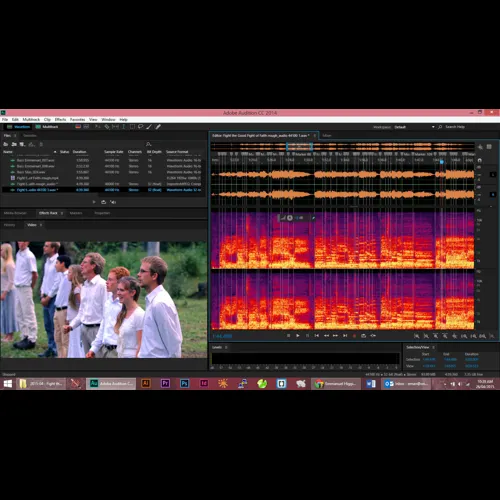Click the playhead marker on the timeline
Viewport: 500px width, 500px height.
[442, 162]
